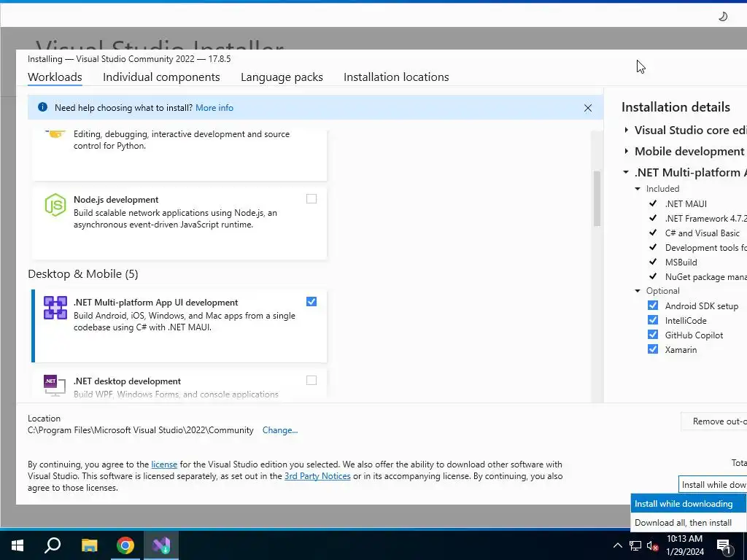
Task: Open taskbar Search
Action: [x=53, y=545]
